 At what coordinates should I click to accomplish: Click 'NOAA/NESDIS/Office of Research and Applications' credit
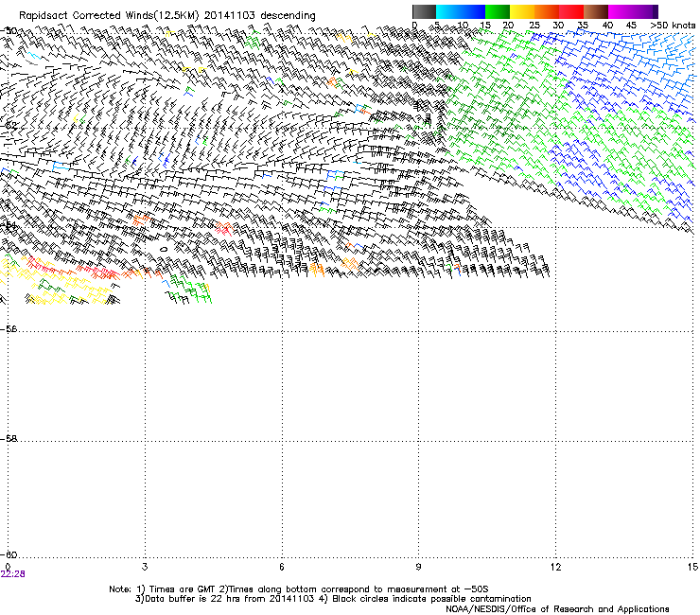point(557,609)
